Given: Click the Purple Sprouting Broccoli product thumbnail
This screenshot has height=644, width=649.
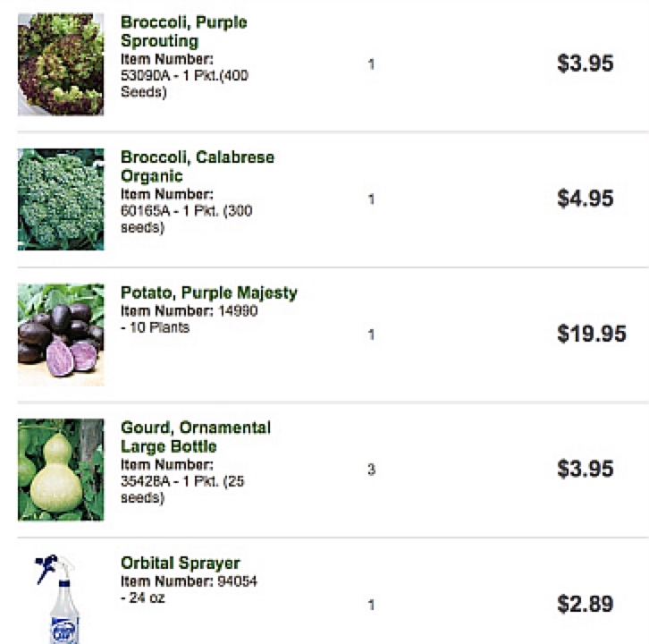Looking at the screenshot, I should [x=61, y=64].
